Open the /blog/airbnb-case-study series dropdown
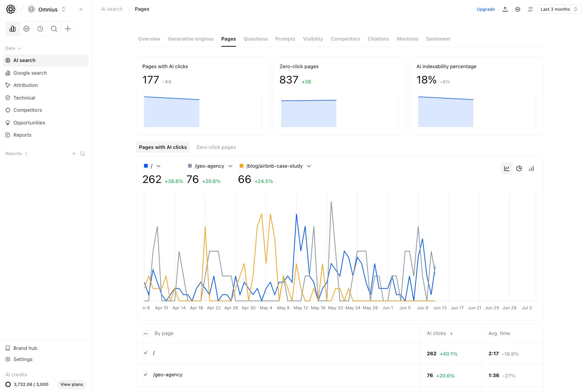The image size is (588, 392). pos(309,166)
